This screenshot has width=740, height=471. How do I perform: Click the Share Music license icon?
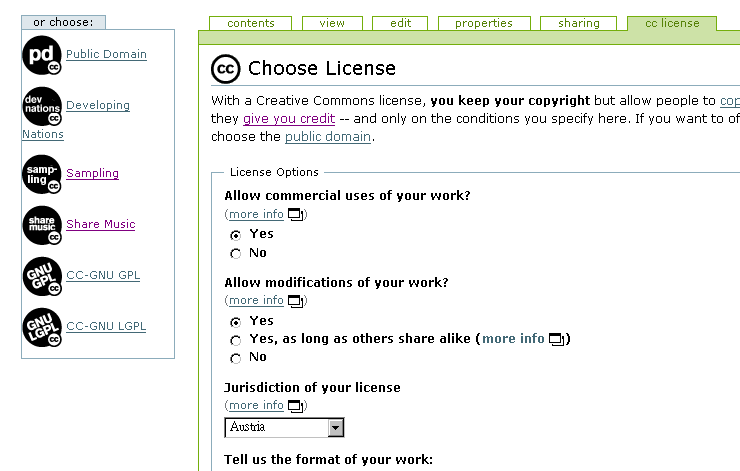tap(42, 225)
